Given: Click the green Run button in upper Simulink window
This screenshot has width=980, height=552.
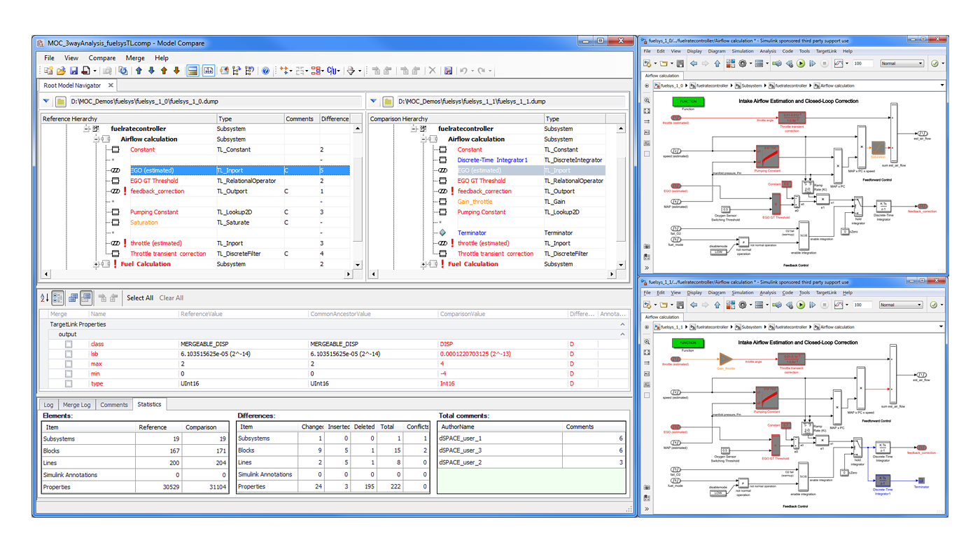Looking at the screenshot, I should tap(801, 63).
